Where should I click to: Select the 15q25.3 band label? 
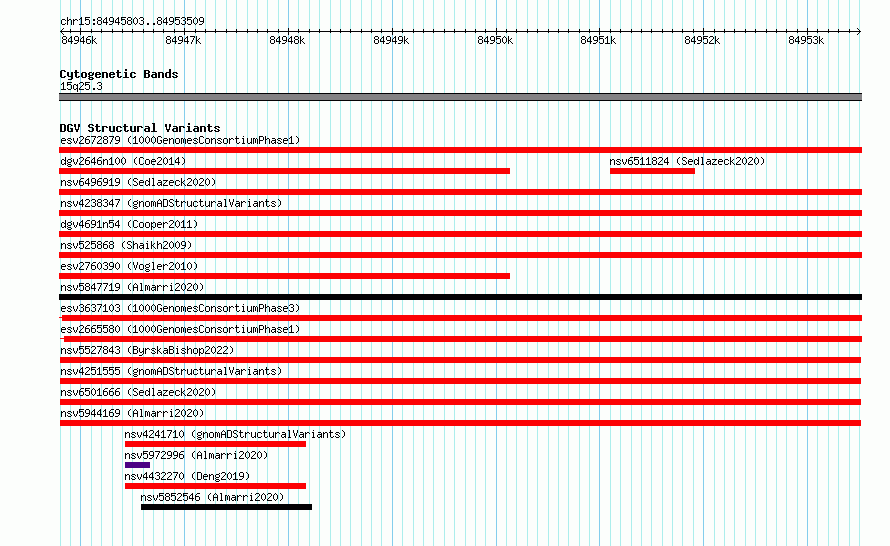click(81, 86)
